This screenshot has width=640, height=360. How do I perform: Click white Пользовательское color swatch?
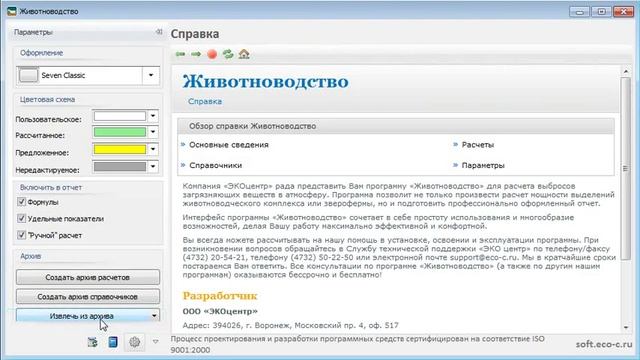[120, 116]
